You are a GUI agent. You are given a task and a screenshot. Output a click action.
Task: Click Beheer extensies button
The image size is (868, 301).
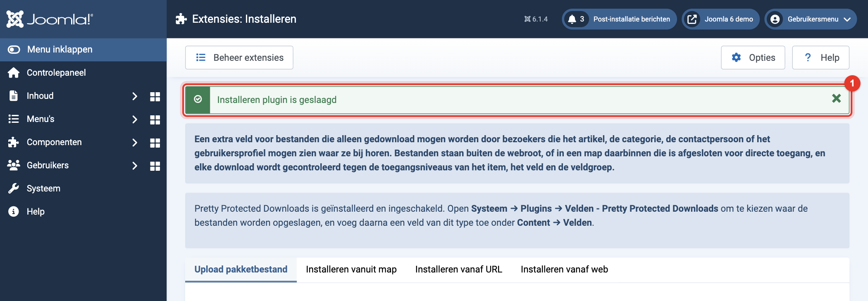239,57
